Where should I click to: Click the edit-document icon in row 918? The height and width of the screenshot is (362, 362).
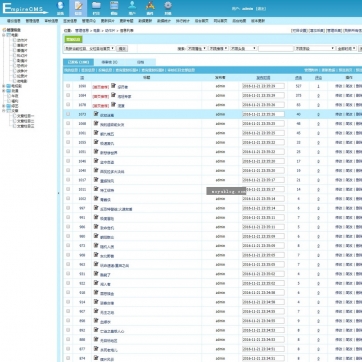click(96, 292)
